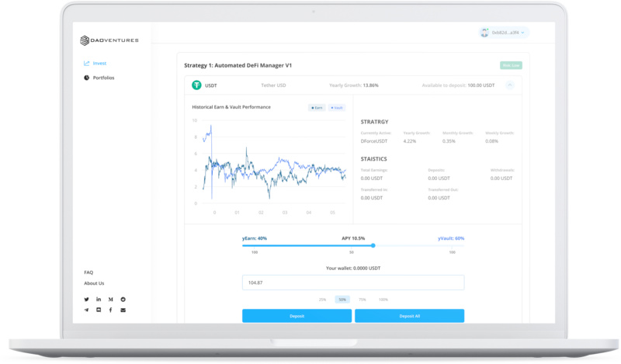
Task: Click the USDT Tether coin icon
Action: point(196,85)
